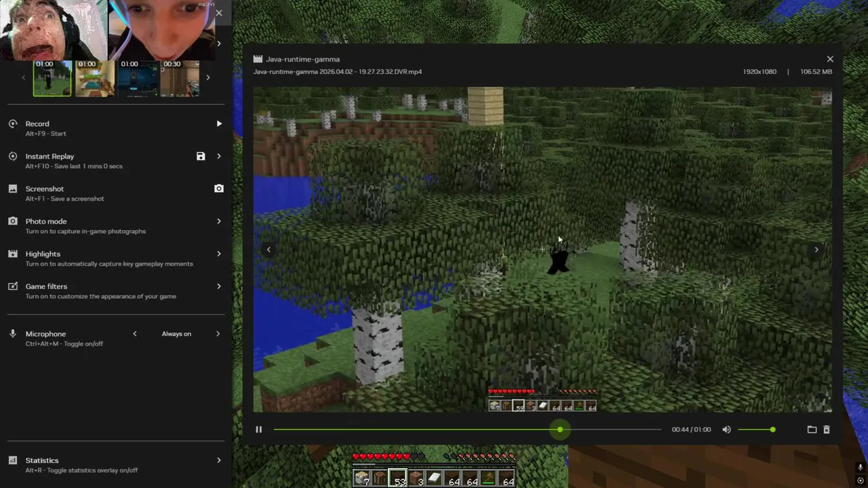Open the Photo mode menu item
This screenshot has height=488, width=868.
(115, 226)
